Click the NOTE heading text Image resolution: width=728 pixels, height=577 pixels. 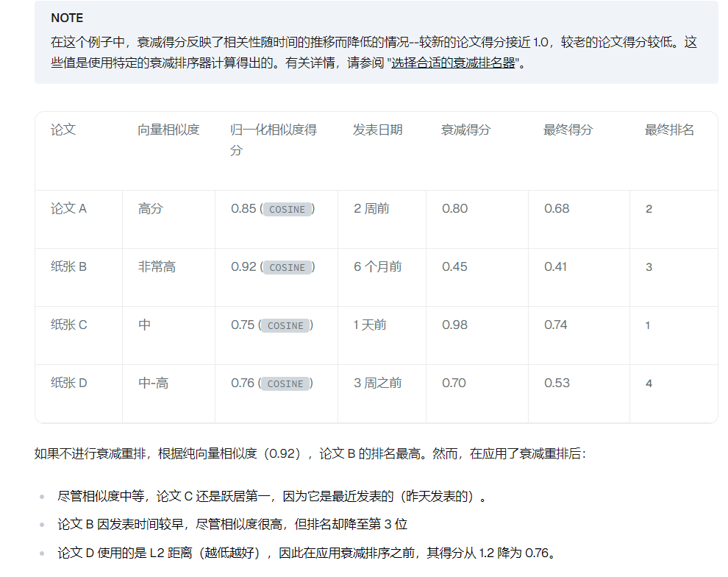(67, 18)
